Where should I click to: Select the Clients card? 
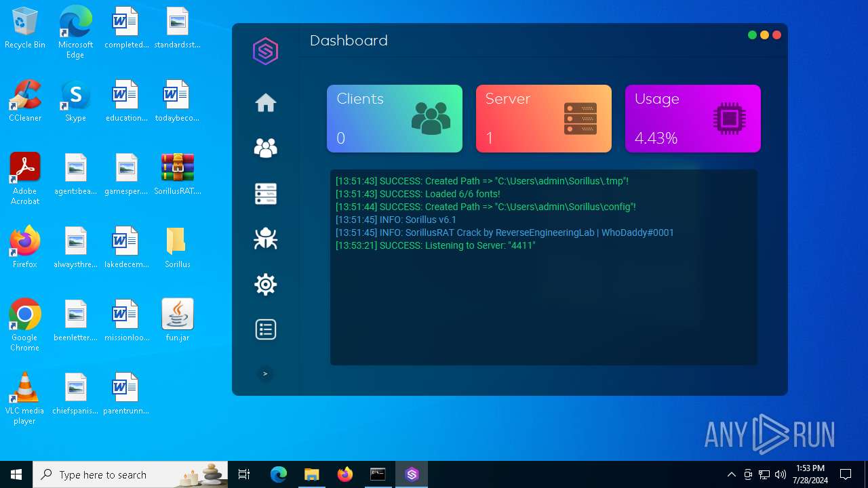pos(395,119)
